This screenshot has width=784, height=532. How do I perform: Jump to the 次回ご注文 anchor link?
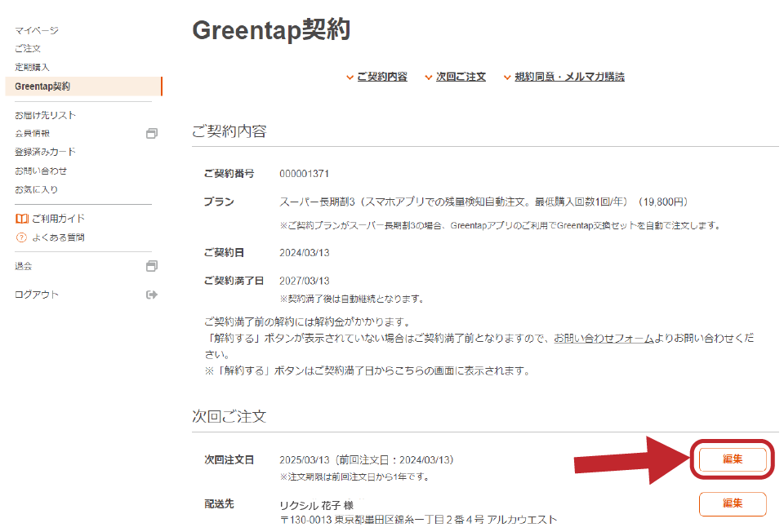461,77
